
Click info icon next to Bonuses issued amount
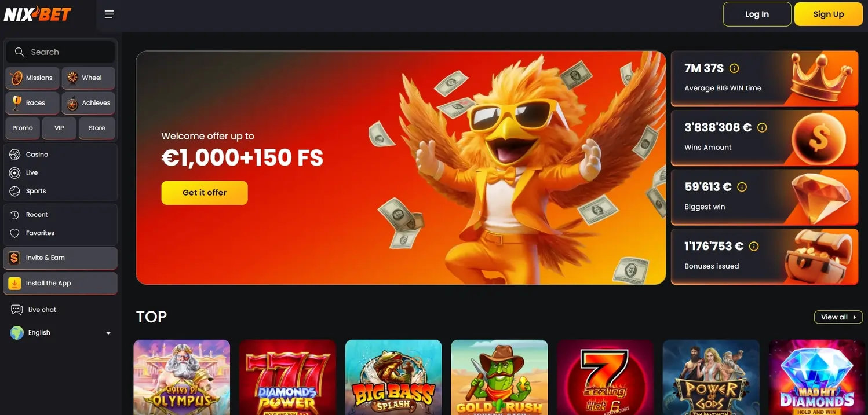(x=754, y=247)
